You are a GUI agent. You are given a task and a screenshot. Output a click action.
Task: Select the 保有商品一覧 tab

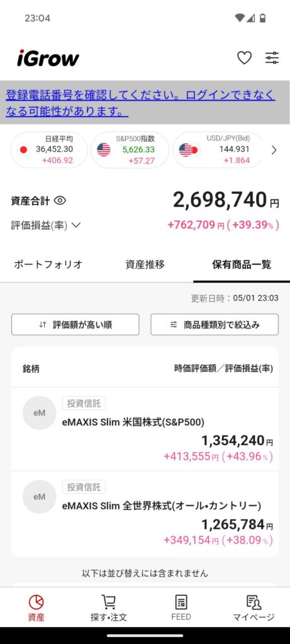click(x=242, y=265)
